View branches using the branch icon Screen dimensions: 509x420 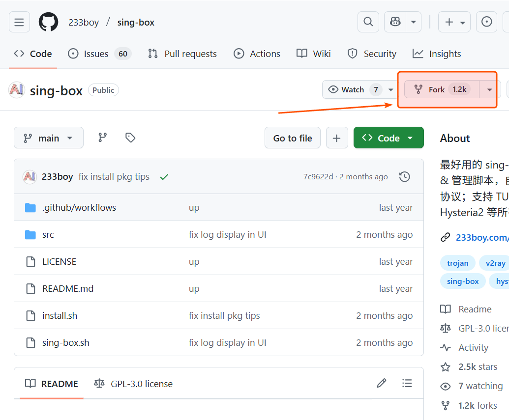(102, 138)
